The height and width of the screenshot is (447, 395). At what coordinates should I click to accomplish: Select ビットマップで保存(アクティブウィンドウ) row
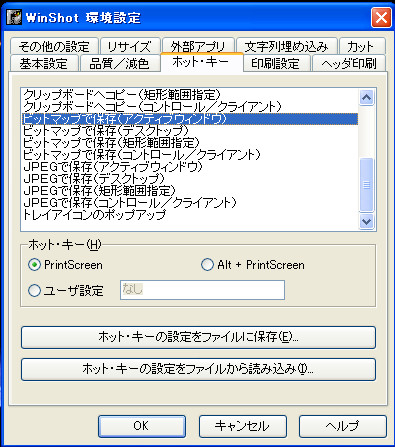click(190, 119)
